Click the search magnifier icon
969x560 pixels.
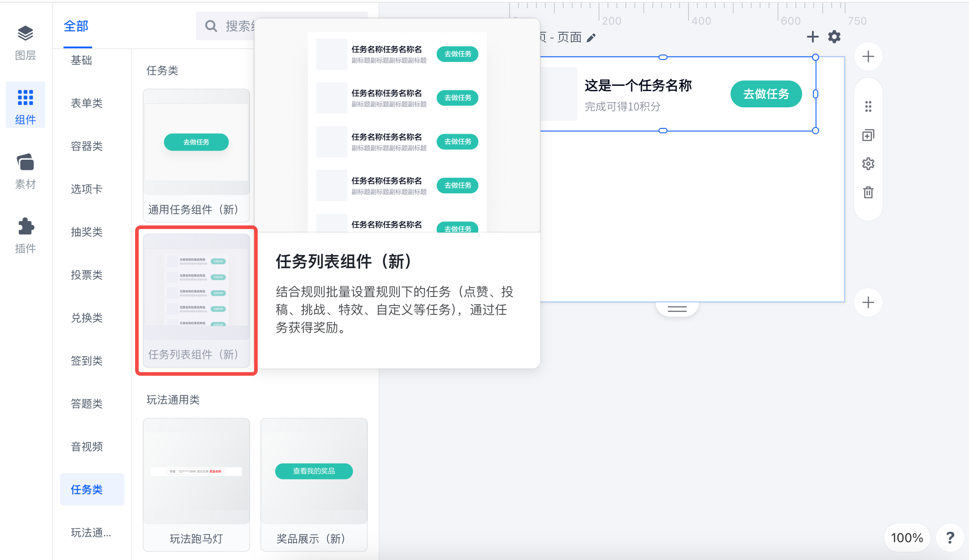coord(211,26)
